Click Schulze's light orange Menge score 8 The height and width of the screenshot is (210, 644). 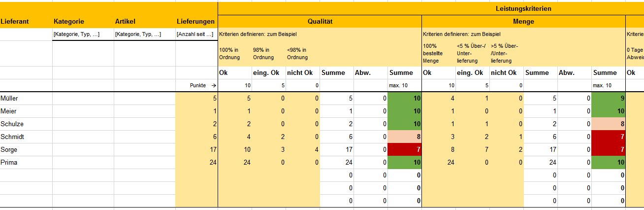tap(609, 124)
